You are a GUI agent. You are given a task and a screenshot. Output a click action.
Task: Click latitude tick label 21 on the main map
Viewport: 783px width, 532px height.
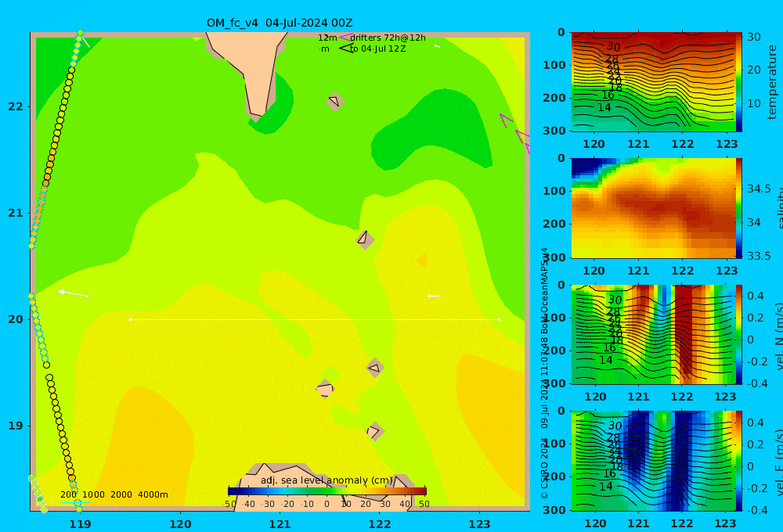pyautogui.click(x=16, y=213)
